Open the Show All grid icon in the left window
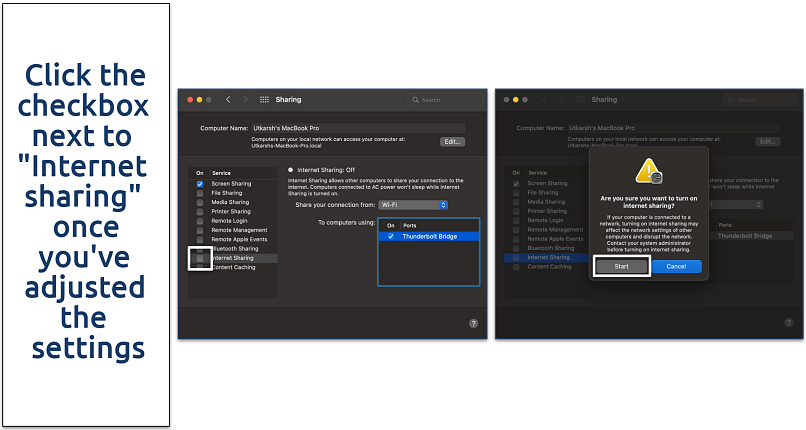806x430 pixels. 264,100
